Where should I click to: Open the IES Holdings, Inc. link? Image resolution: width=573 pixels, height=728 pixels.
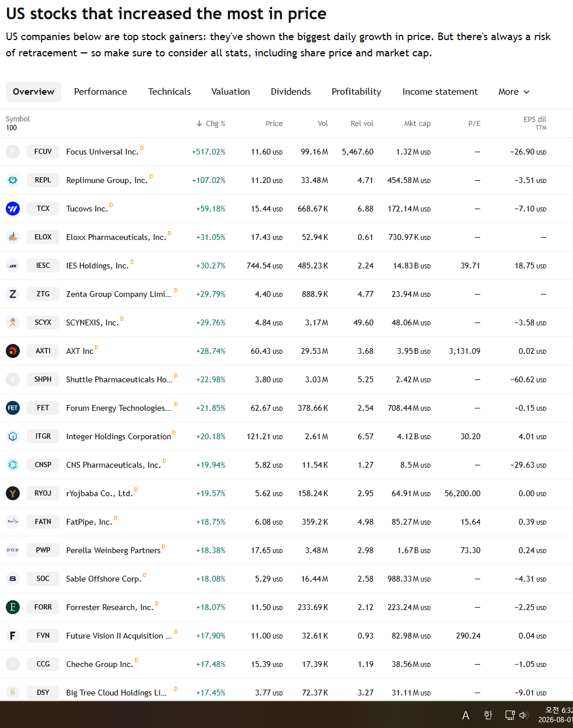click(97, 266)
